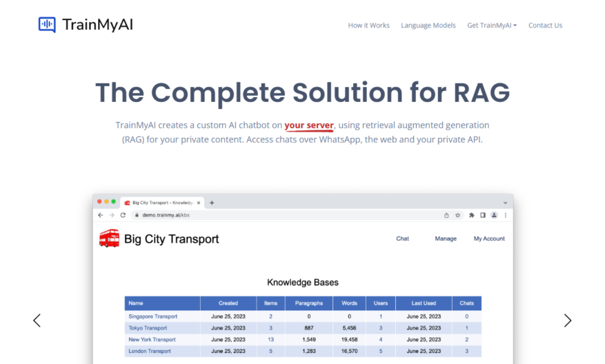Click the words value 19,458
This screenshot has width=605, height=364.
[350, 340]
